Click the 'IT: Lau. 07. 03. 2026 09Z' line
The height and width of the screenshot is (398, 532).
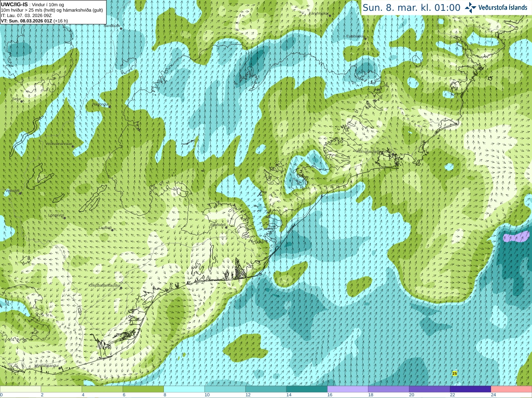pos(26,15)
